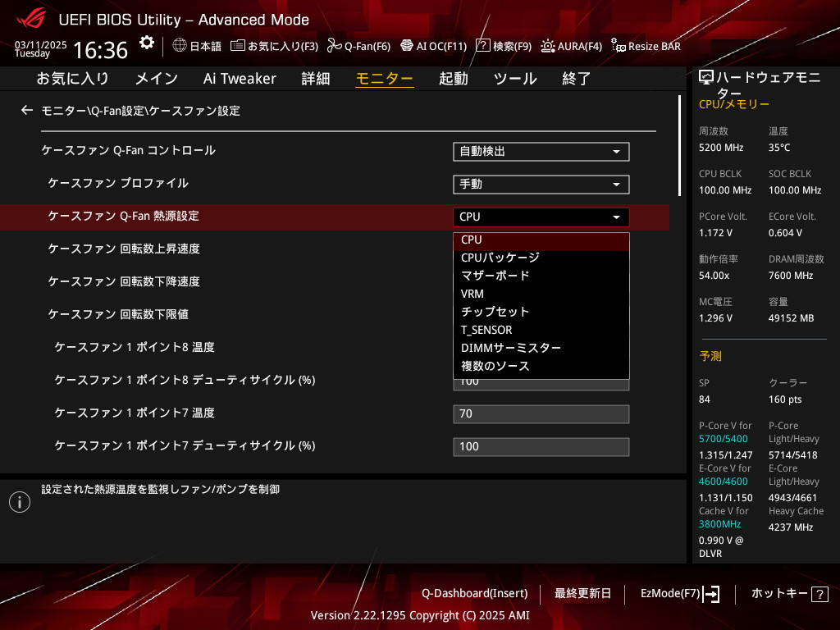Click the ケースファン Q-Fan 熱源設定 label

pos(124,216)
